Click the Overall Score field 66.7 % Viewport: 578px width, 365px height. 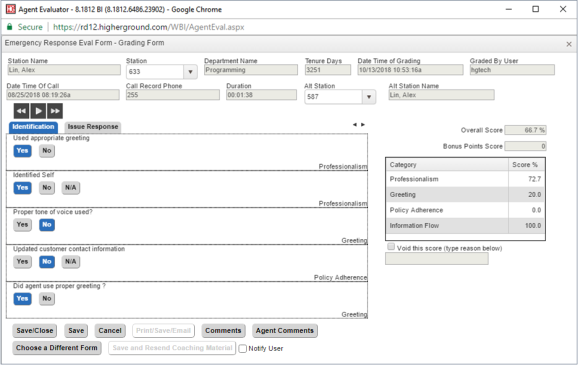coord(525,130)
